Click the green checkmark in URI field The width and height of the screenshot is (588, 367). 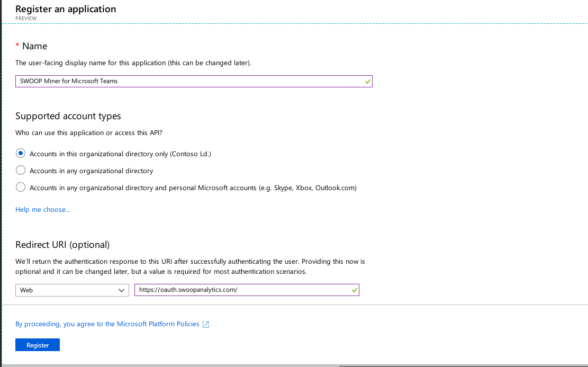[355, 290]
